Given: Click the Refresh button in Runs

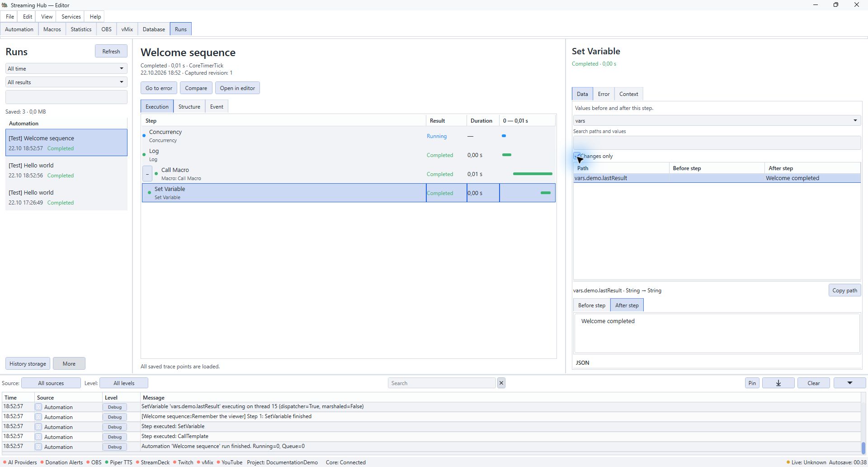Looking at the screenshot, I should [111, 51].
